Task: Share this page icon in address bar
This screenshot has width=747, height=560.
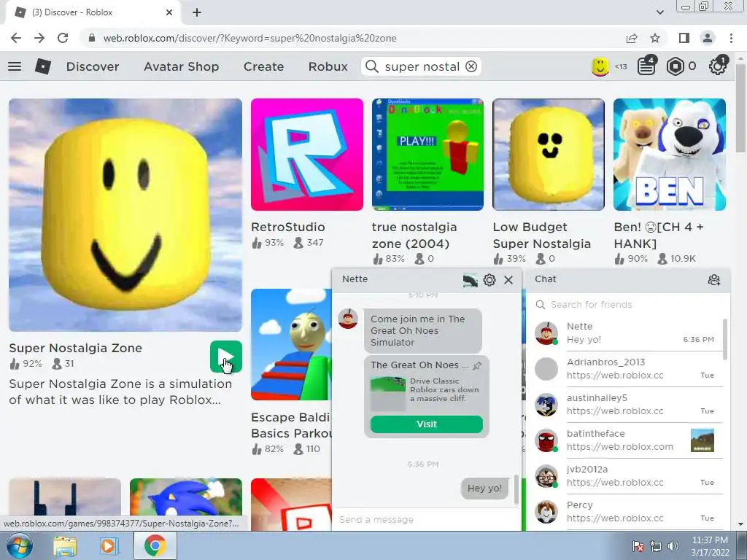Action: click(632, 38)
